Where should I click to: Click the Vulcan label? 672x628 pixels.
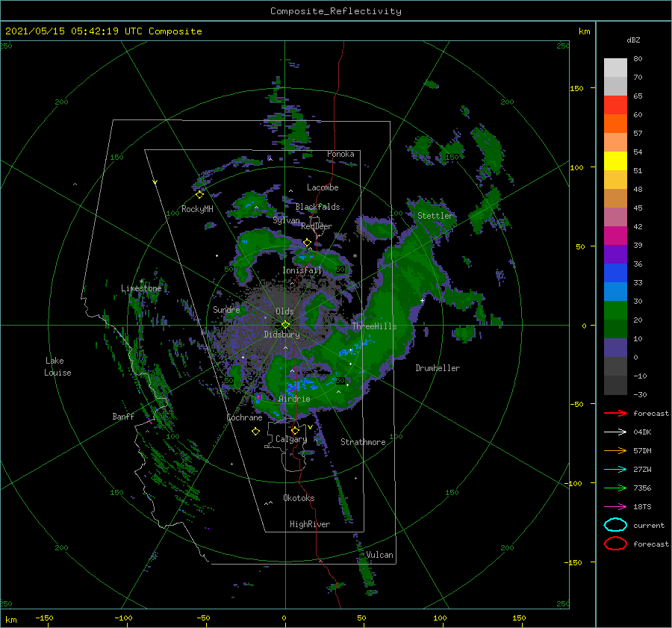(x=379, y=555)
